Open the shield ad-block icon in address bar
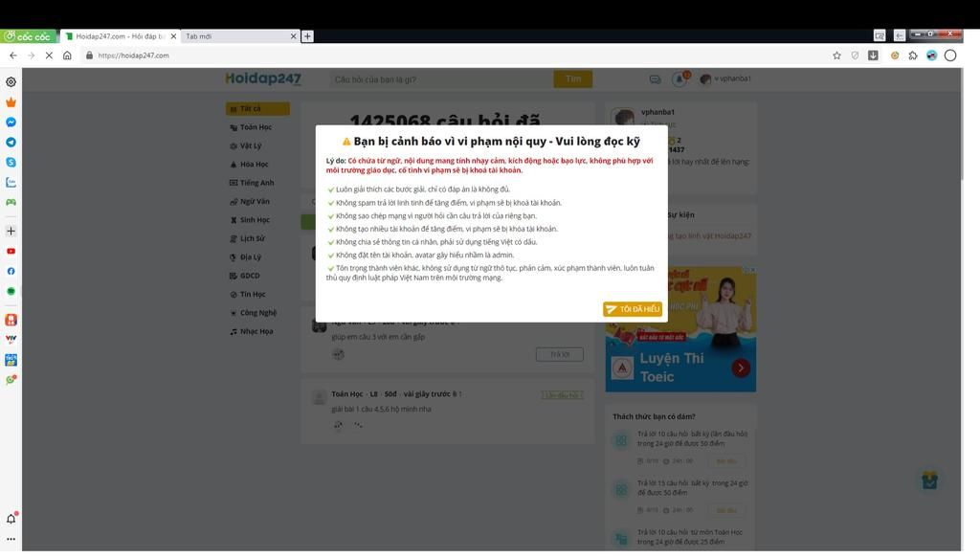 click(855, 55)
